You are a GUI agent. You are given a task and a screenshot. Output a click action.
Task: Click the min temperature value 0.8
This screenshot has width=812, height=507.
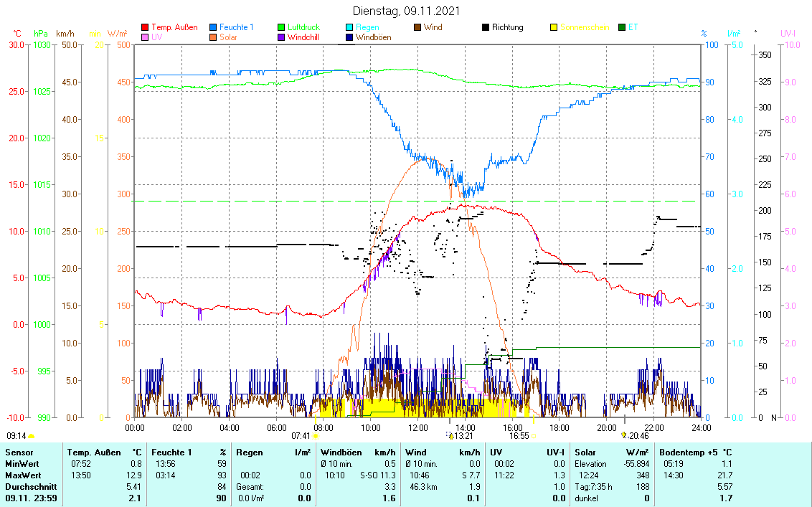(x=136, y=464)
